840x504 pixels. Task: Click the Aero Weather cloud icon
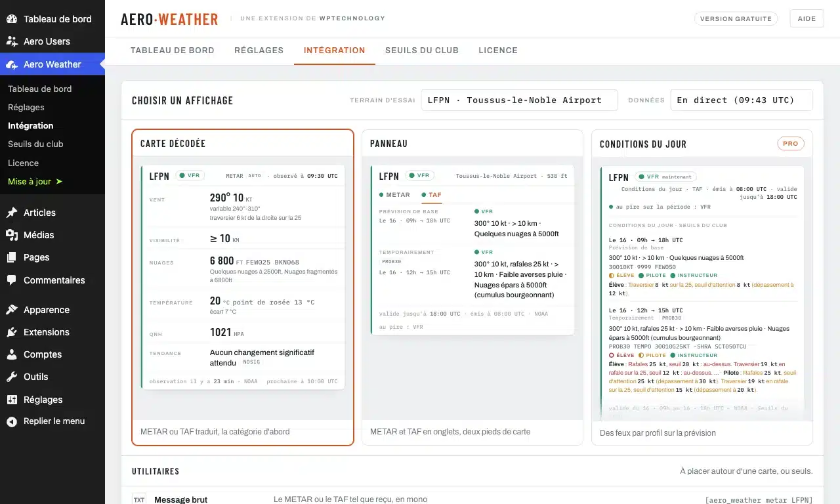12,64
